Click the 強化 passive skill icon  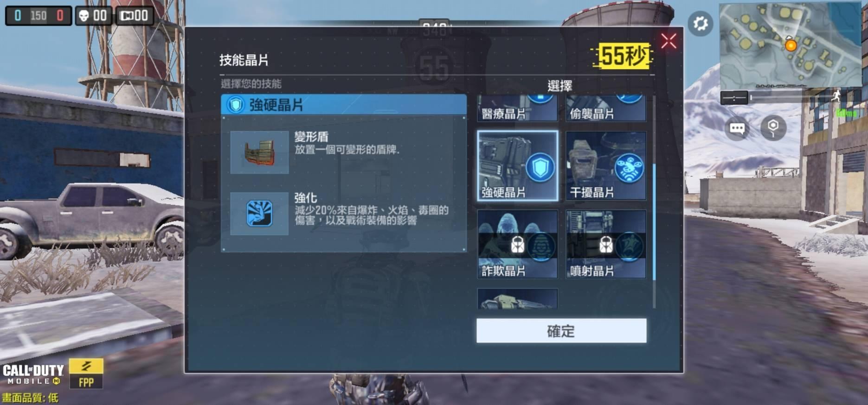(x=259, y=214)
